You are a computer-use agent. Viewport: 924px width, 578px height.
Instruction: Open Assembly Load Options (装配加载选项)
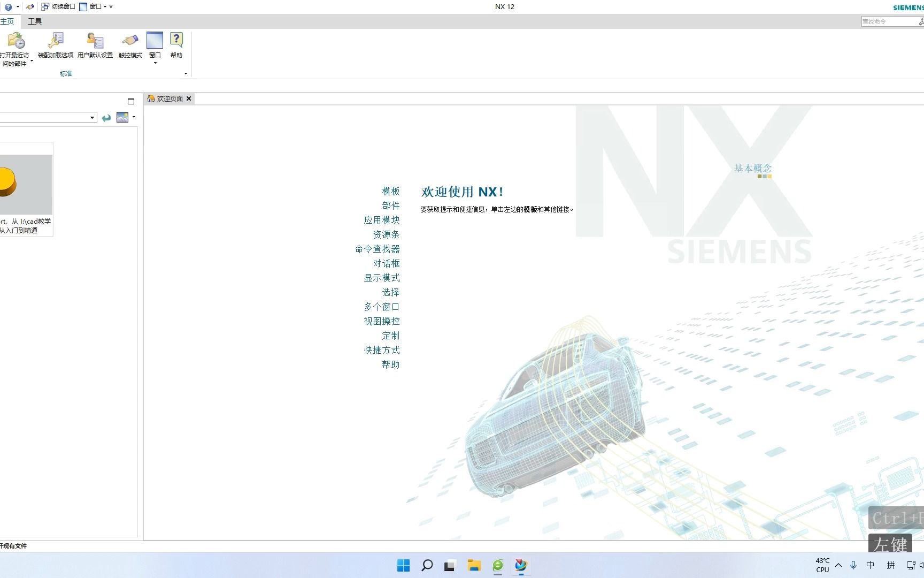(55, 45)
